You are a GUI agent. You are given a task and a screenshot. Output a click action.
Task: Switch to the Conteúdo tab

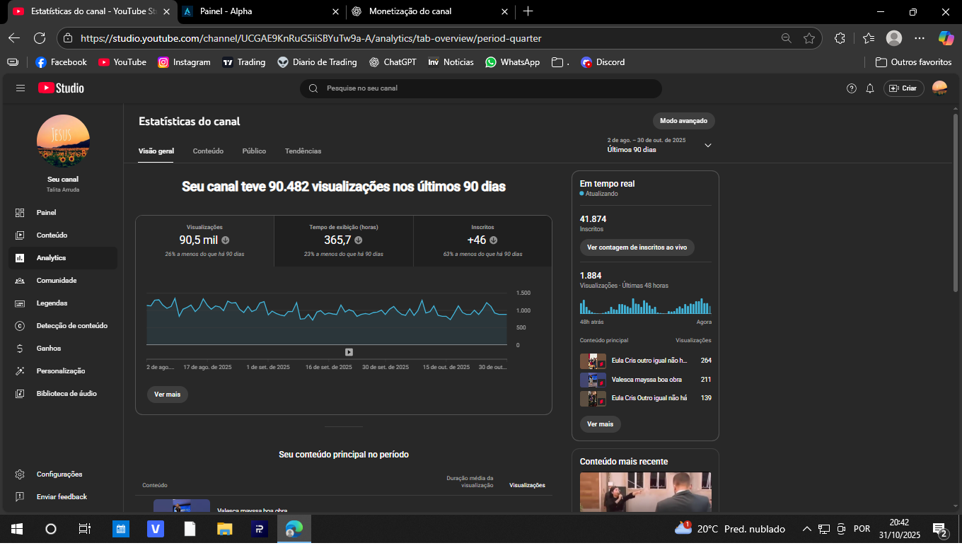(x=208, y=151)
